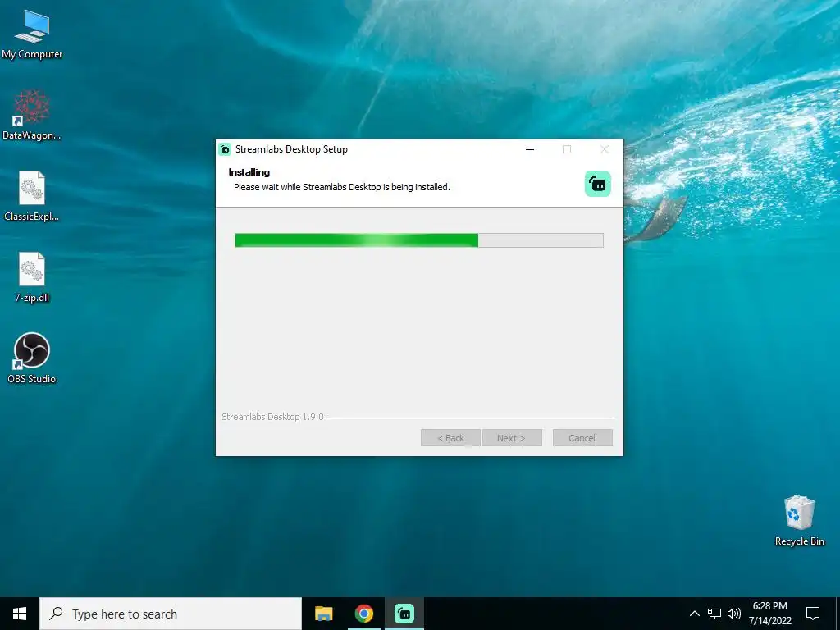Click the greyed-out Back button
The image size is (840, 630).
tap(450, 438)
